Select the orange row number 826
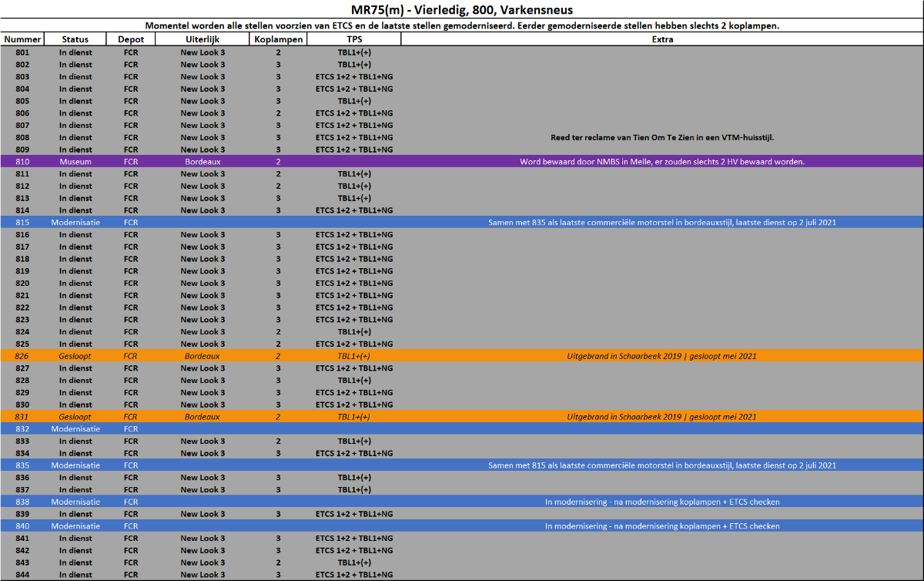Viewport: 924px width, 581px height. 22,356
